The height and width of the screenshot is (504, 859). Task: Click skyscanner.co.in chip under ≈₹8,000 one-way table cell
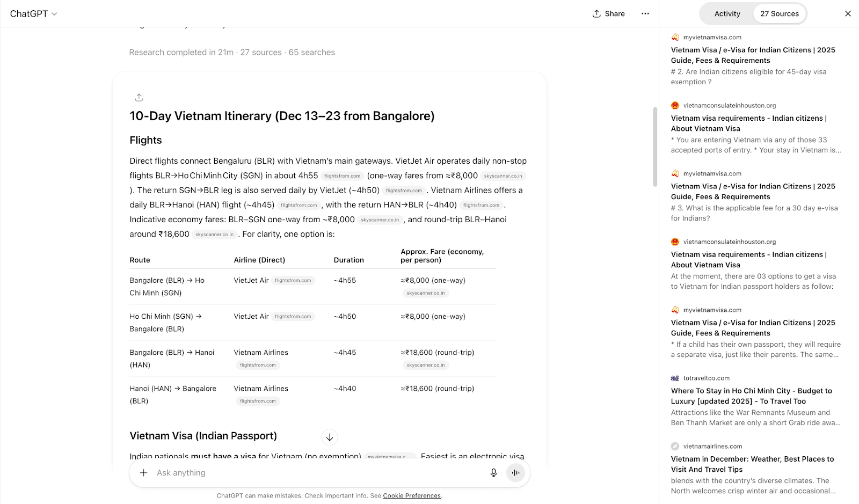[426, 293]
